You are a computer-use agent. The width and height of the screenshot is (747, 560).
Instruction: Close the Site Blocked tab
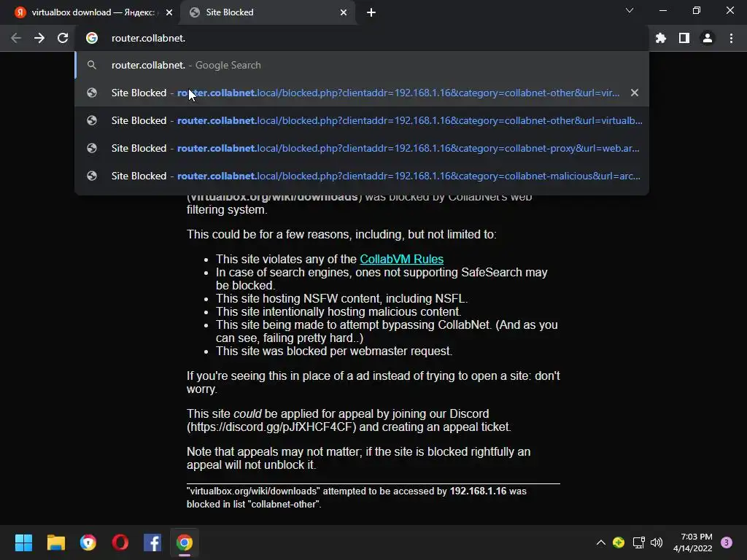344,12
